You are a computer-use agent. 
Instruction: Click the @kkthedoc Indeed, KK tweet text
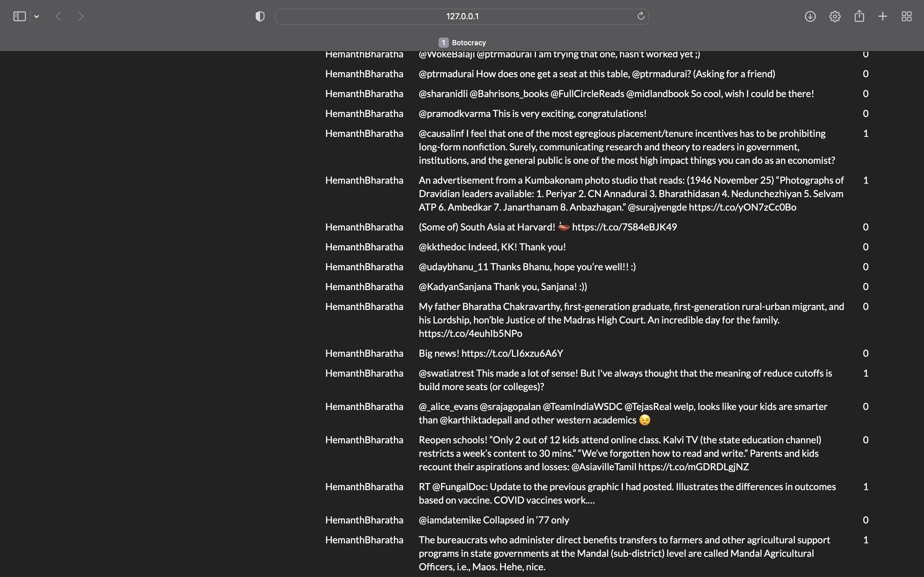(x=492, y=247)
